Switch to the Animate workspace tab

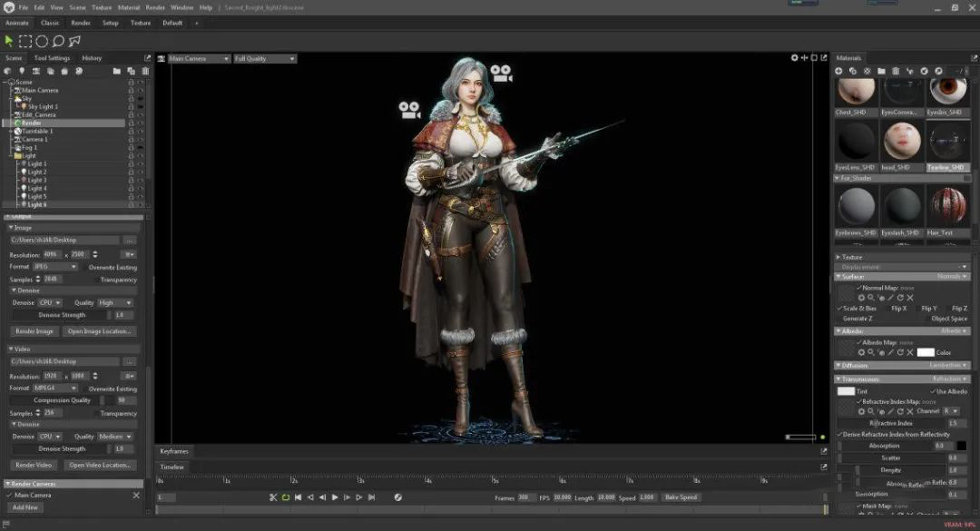pyautogui.click(x=17, y=23)
